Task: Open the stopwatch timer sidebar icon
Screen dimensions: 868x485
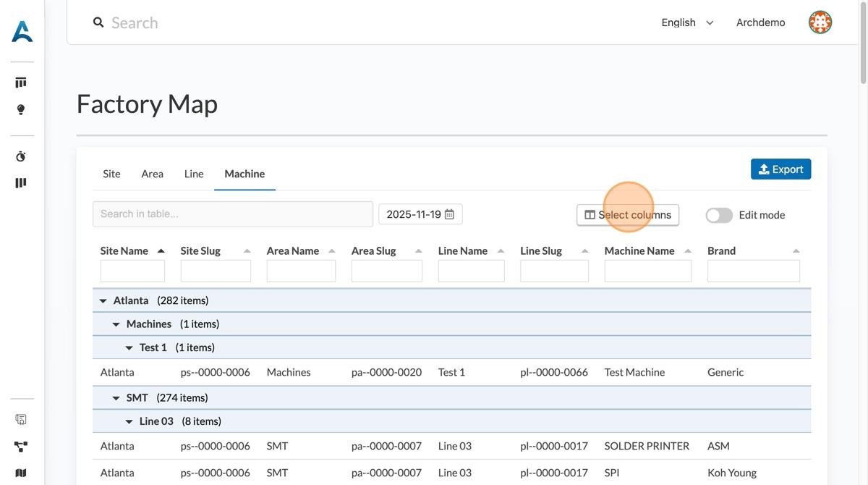Action: tap(21, 156)
